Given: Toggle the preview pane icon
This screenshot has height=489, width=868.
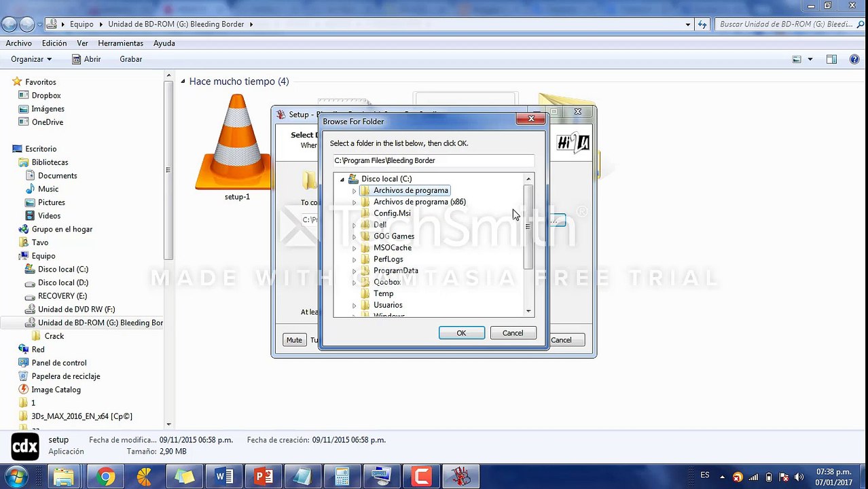Looking at the screenshot, I should (831, 59).
